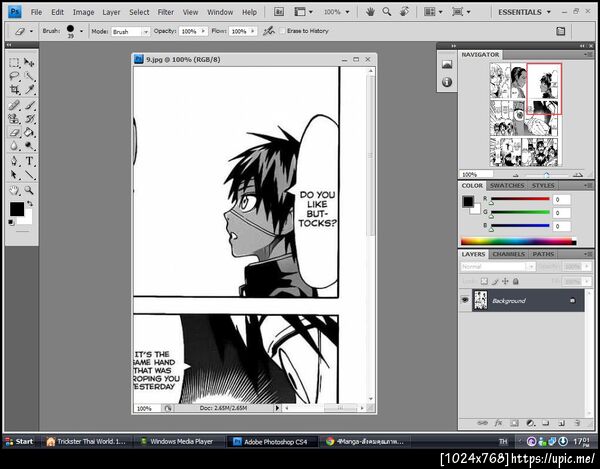Switch to the Styles tab

pos(543,186)
